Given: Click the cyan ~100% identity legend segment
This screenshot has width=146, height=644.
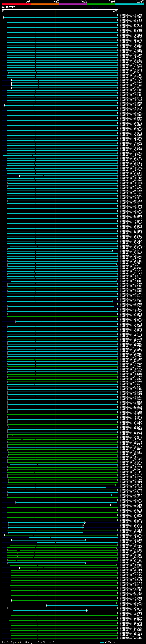Looking at the screenshot, I should tap(130, 4).
